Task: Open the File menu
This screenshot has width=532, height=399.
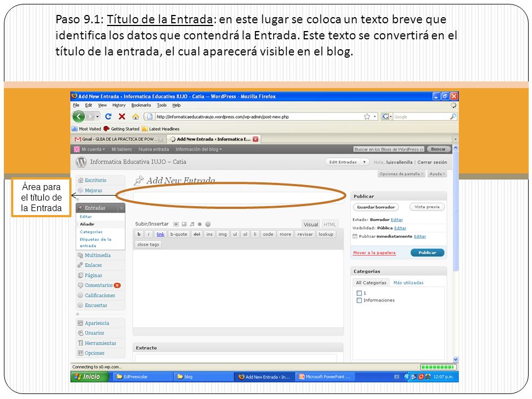Action: (76, 105)
